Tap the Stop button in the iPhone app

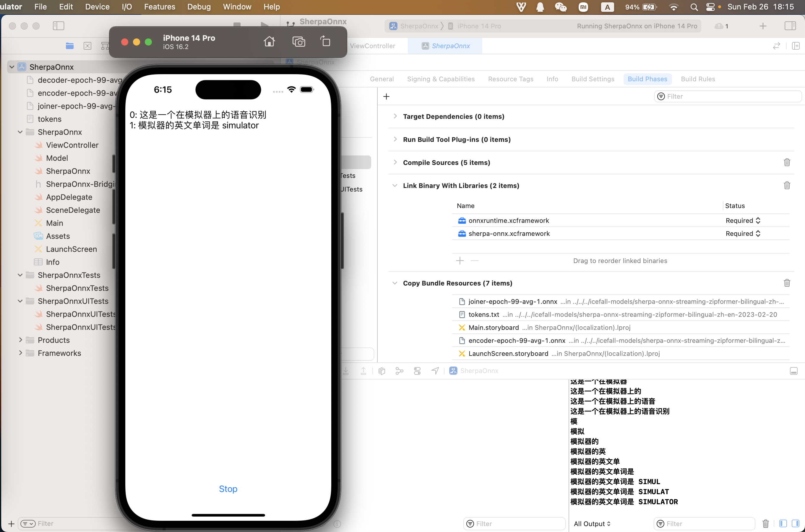coord(228,489)
